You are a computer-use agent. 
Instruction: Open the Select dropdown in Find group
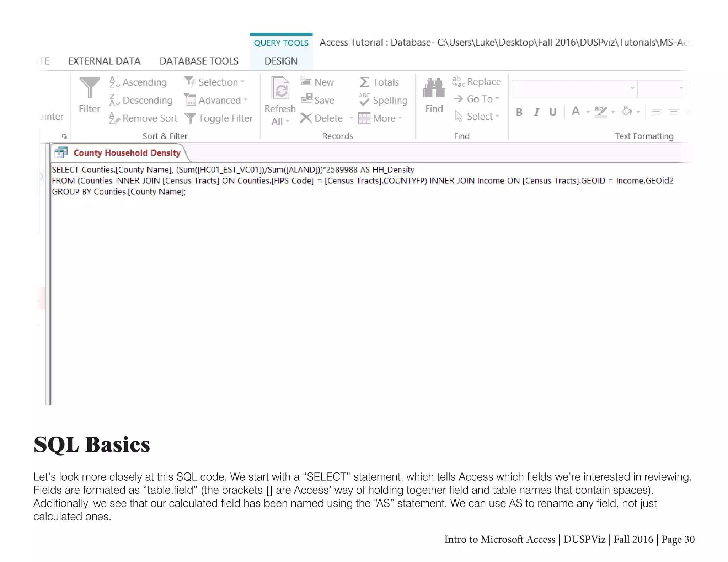477,116
